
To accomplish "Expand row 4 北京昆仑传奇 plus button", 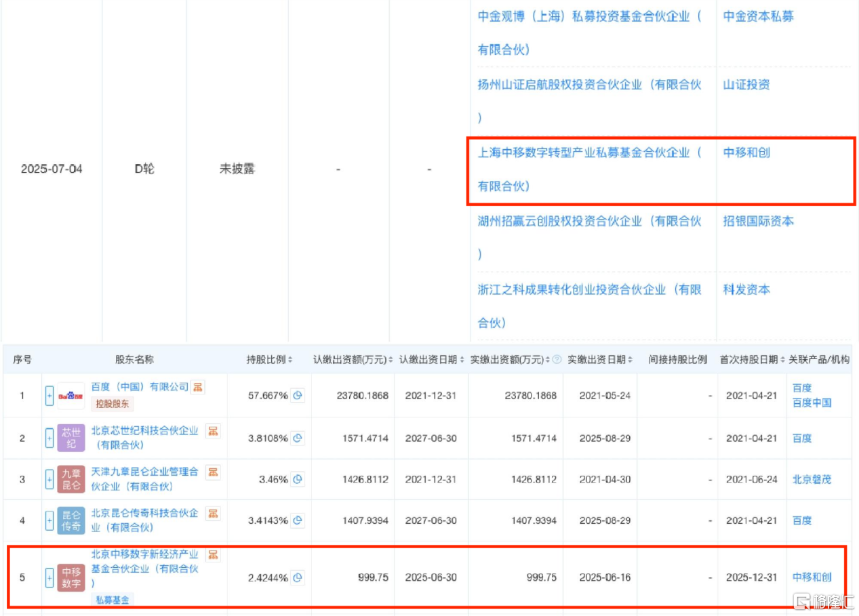I will [x=49, y=520].
